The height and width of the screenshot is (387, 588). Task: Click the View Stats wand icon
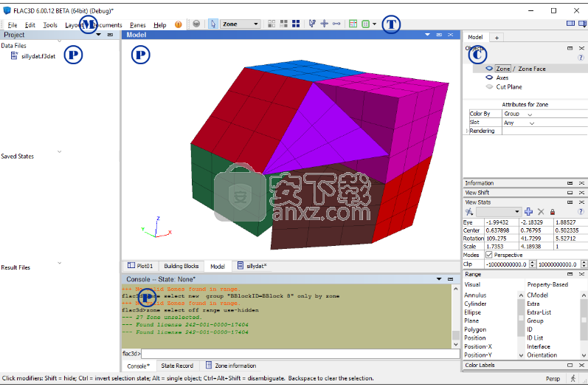[x=469, y=212]
